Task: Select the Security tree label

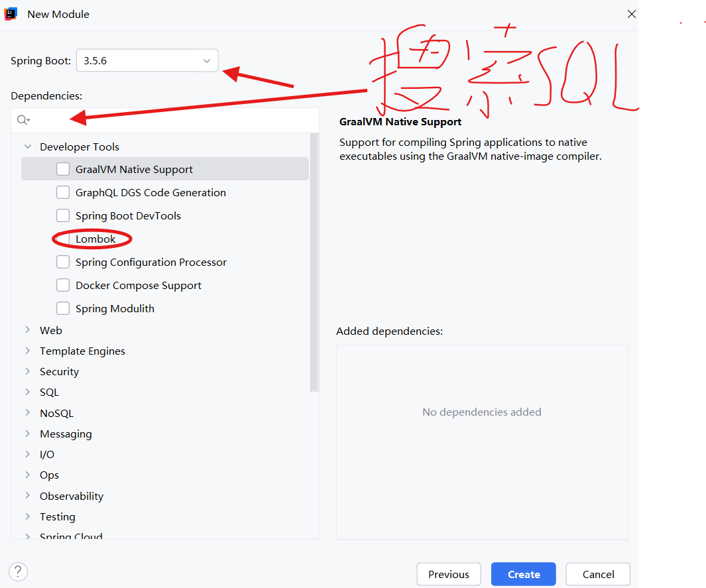Action: pos(60,371)
